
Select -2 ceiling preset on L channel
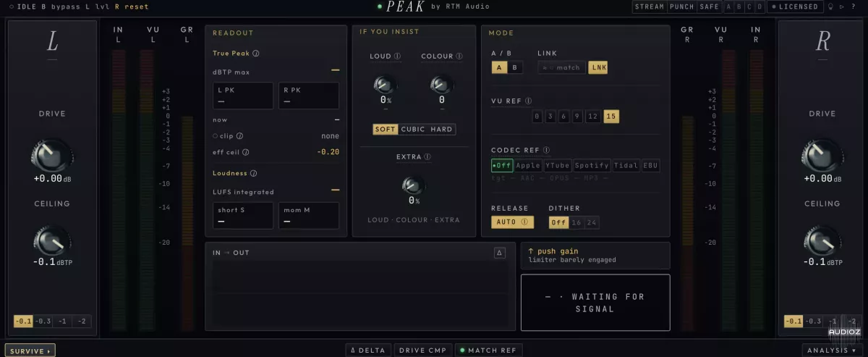coord(82,321)
